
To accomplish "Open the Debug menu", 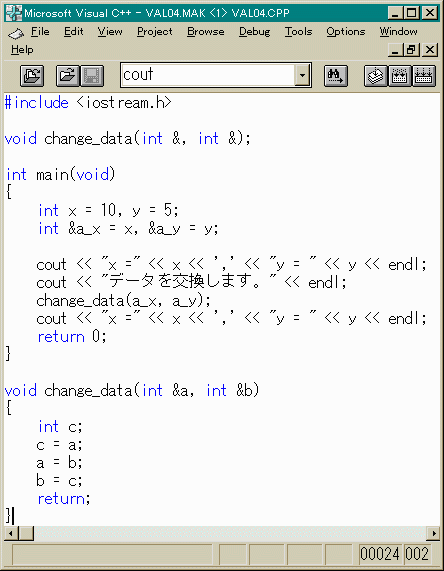I will (254, 32).
